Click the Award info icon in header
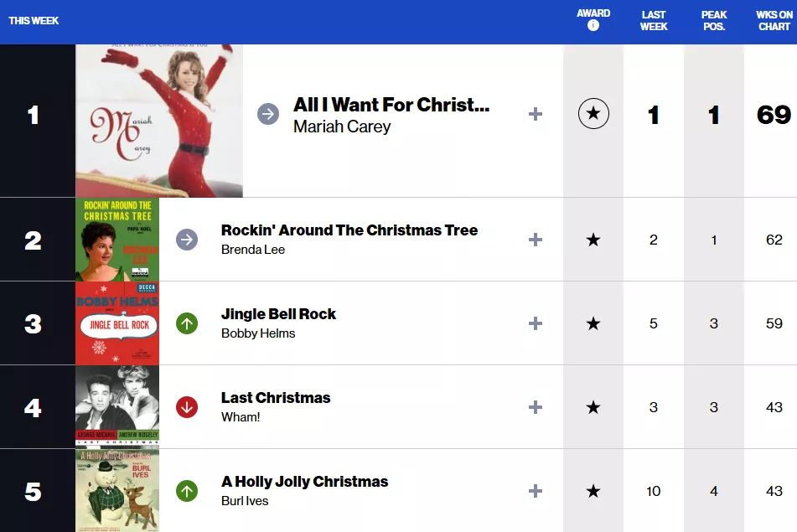The image size is (797, 532). (x=593, y=25)
